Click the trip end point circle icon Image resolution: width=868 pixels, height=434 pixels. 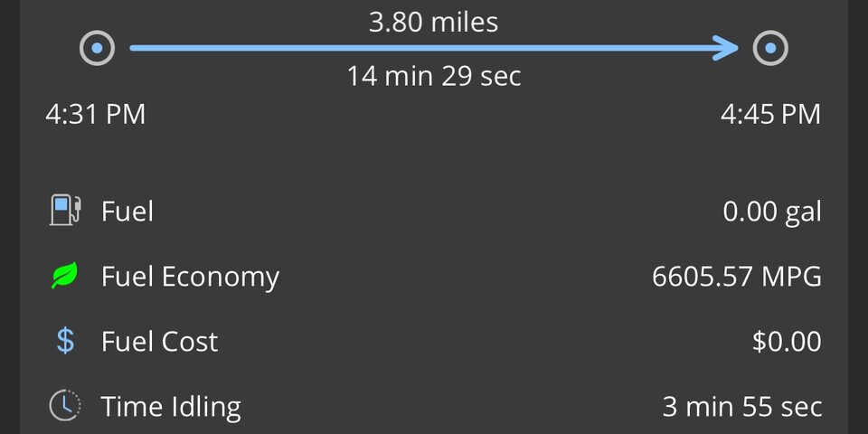coord(770,48)
